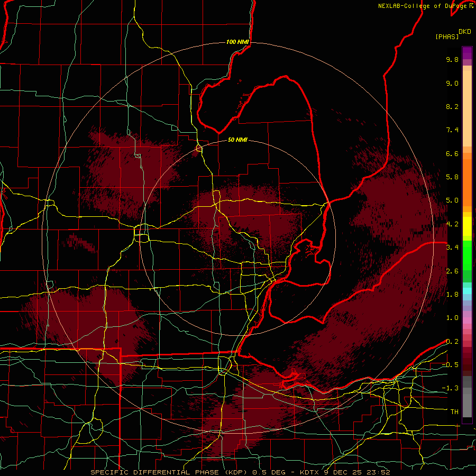Screen dimensions: 476x476
Task: Click the 1.8 value on the color scale
Action: point(452,295)
